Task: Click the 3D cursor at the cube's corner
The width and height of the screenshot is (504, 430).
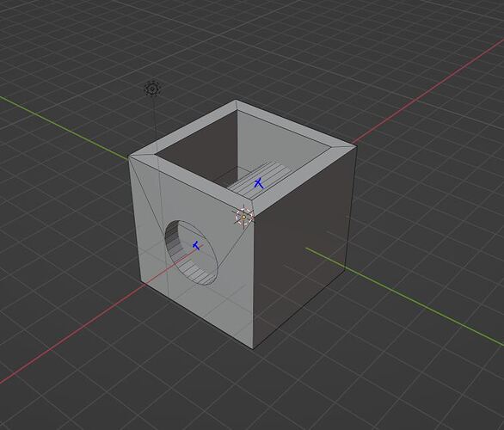Action: coord(243,218)
